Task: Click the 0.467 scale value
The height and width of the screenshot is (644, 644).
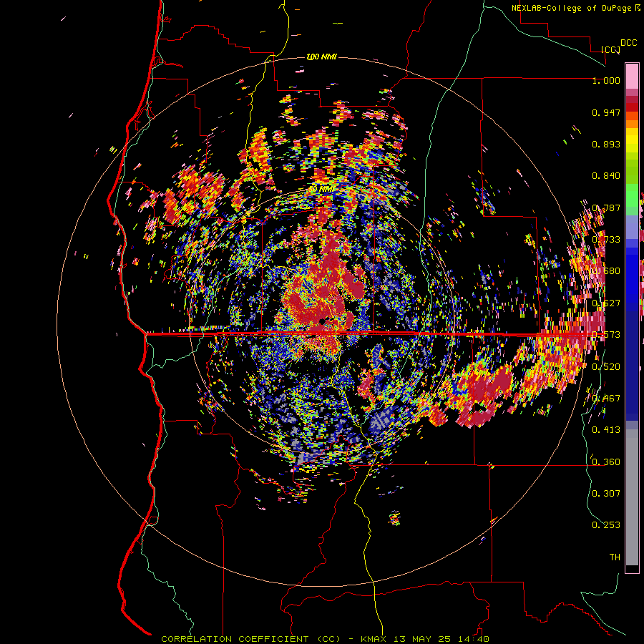Action: point(606,399)
